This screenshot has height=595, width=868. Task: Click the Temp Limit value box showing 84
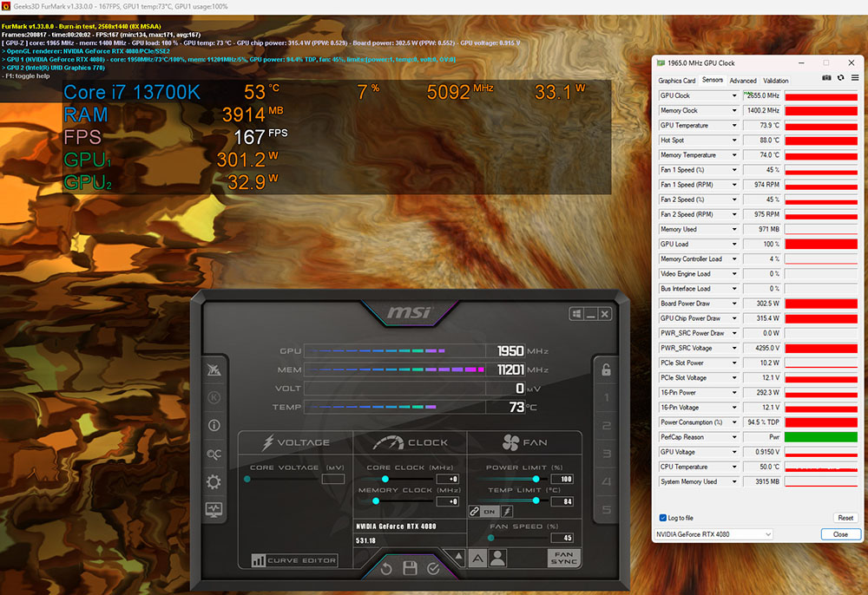pos(562,501)
